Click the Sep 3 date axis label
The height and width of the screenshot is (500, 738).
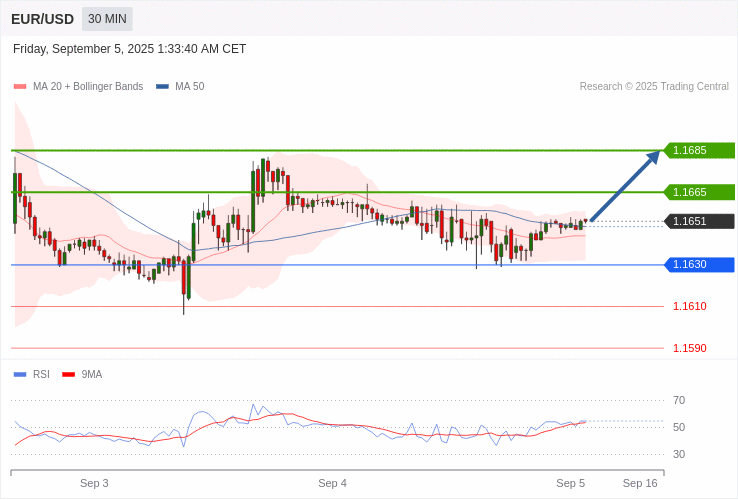[x=94, y=484]
